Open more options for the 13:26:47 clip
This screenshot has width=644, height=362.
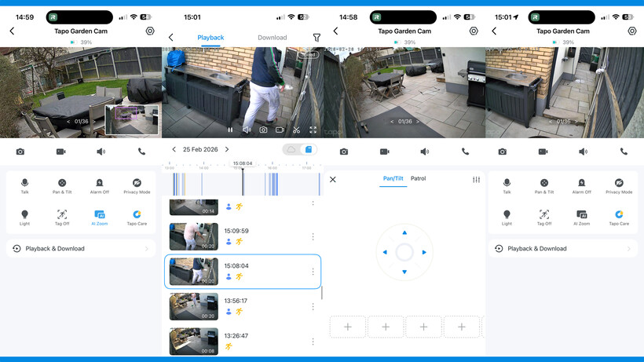tap(313, 342)
